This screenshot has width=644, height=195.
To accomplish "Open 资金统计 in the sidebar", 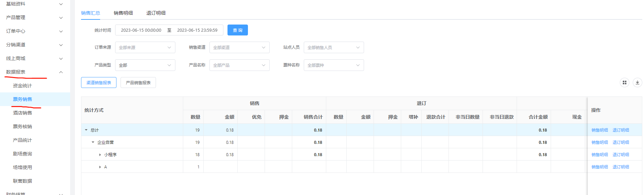I will coord(22,86).
